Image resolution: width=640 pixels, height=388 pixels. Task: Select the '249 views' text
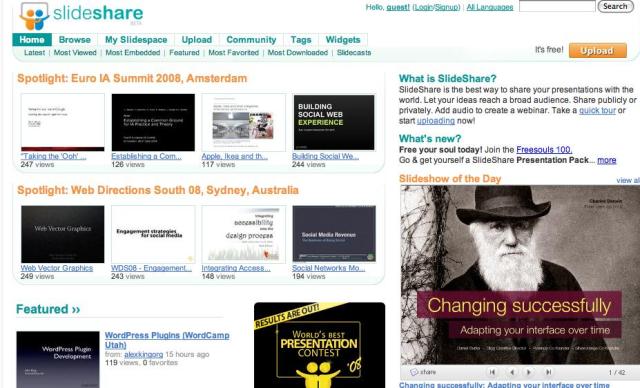(37, 276)
